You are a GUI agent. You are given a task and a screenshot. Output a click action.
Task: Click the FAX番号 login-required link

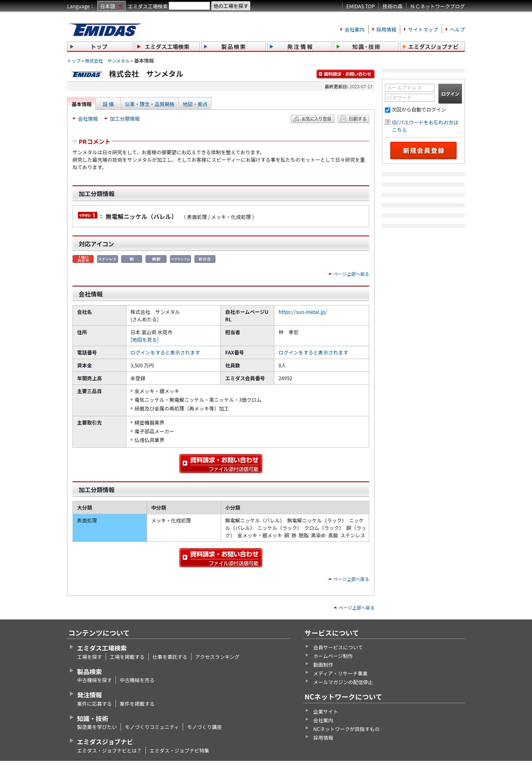313,353
